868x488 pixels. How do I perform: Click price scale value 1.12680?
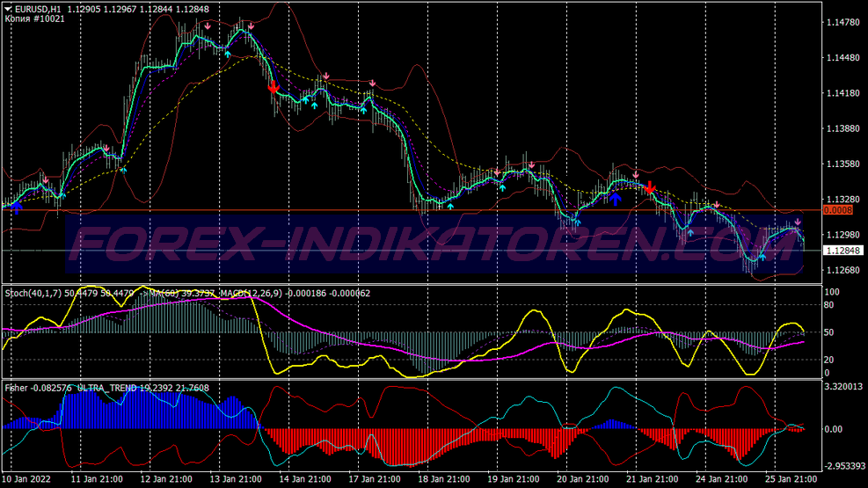[843, 270]
